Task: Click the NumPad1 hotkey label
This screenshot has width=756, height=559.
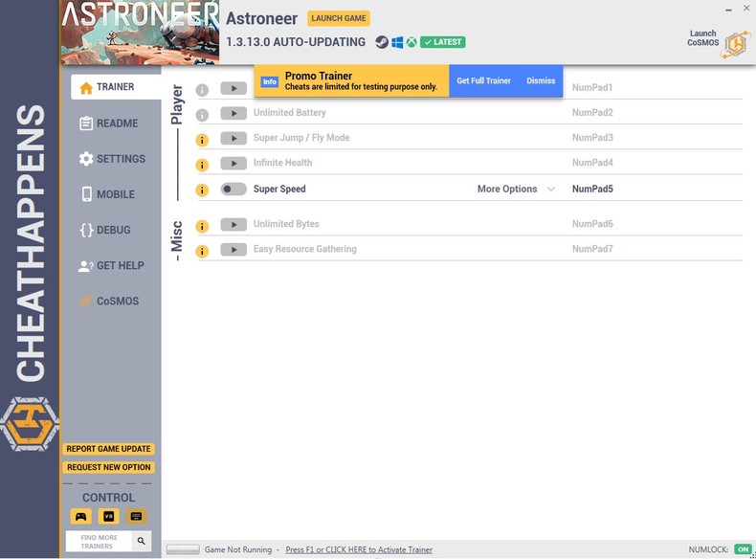Action: (x=592, y=88)
